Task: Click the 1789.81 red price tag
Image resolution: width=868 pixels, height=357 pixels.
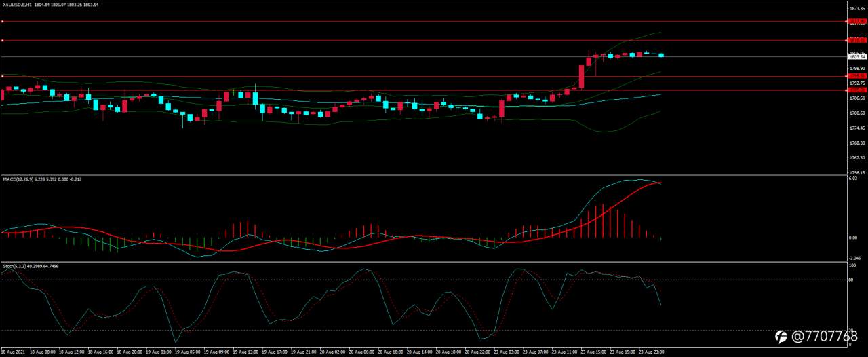Action: tap(858, 90)
